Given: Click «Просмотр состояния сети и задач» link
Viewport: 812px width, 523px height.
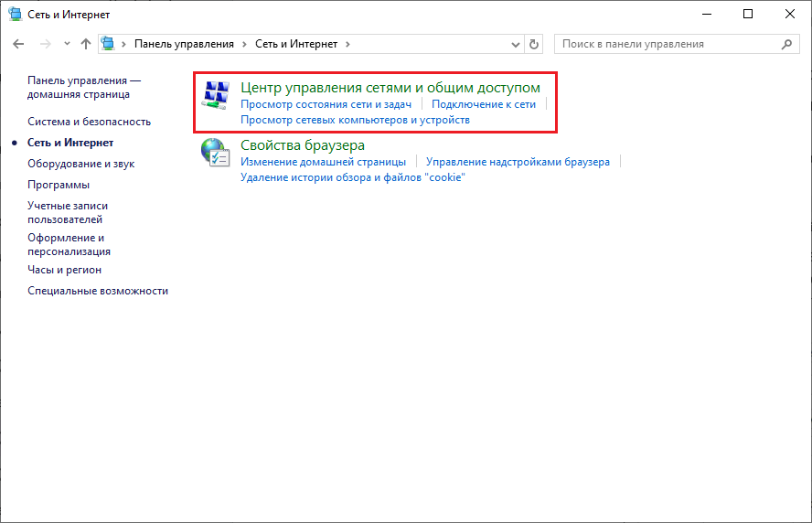Looking at the screenshot, I should pyautogui.click(x=326, y=104).
